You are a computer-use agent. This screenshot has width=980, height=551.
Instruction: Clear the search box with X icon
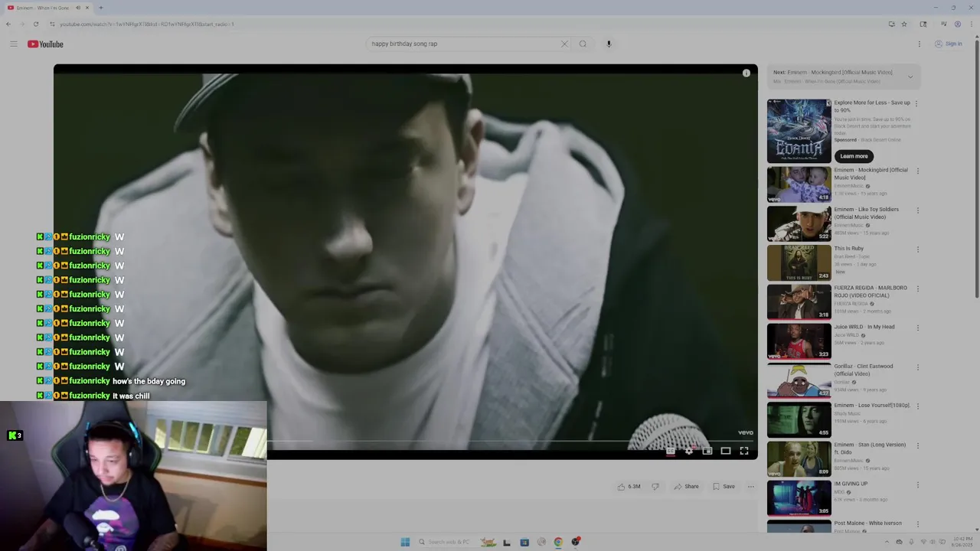point(564,44)
